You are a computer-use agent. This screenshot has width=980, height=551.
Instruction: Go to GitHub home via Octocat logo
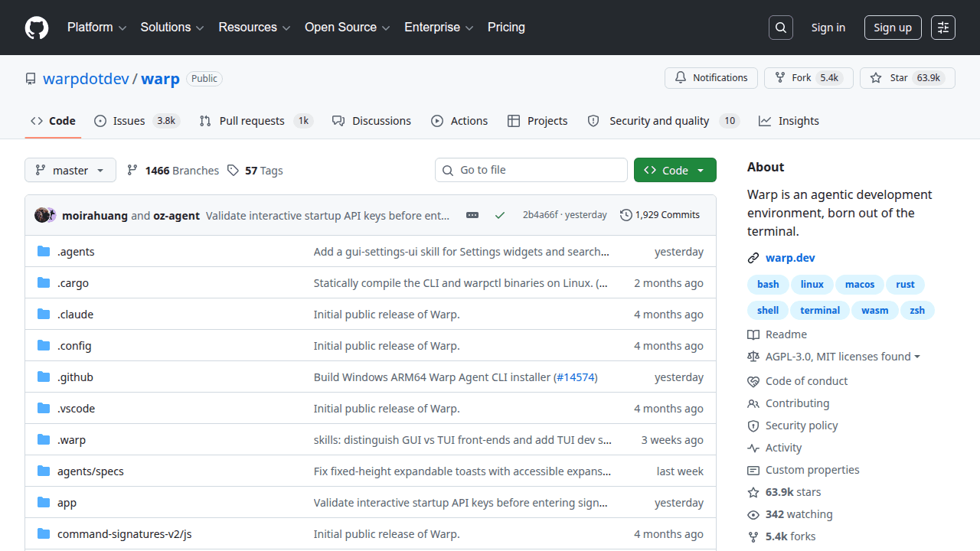pos(37,28)
